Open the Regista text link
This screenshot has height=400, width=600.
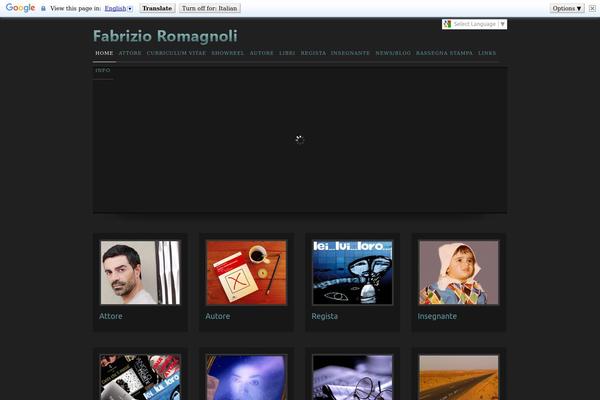point(324,316)
